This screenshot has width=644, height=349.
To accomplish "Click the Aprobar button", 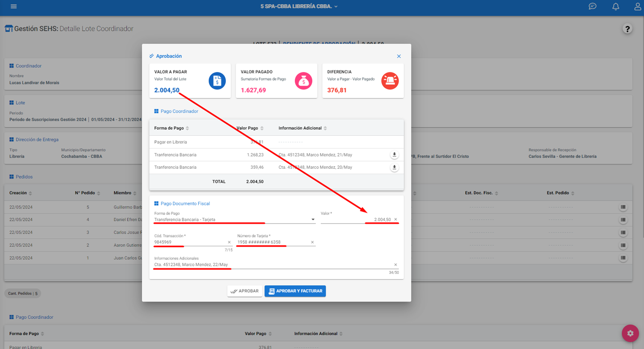I will 245,291.
